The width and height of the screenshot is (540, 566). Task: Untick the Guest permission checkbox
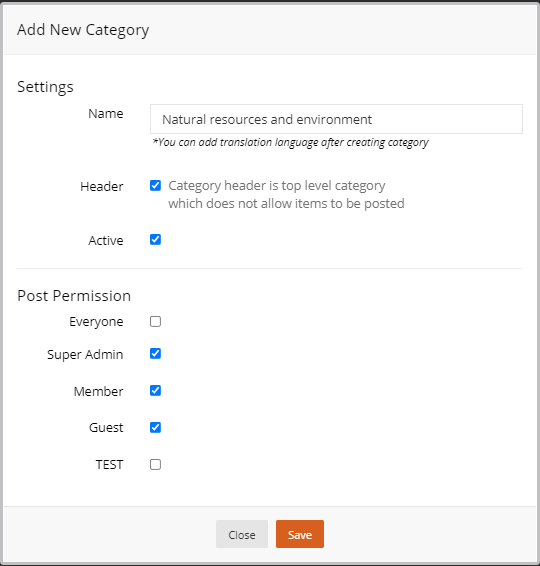pos(155,427)
